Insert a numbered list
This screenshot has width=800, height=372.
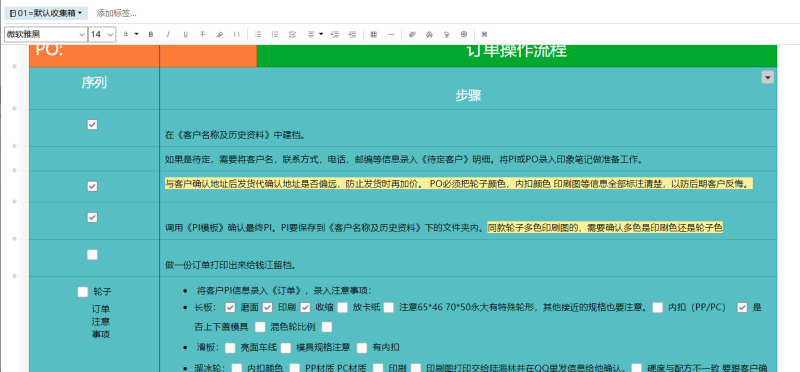275,34
